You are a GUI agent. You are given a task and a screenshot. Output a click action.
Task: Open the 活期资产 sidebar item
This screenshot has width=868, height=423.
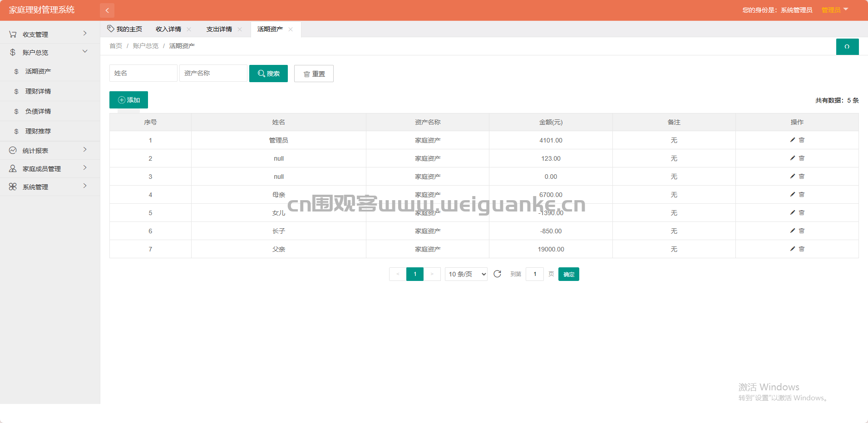click(50, 71)
